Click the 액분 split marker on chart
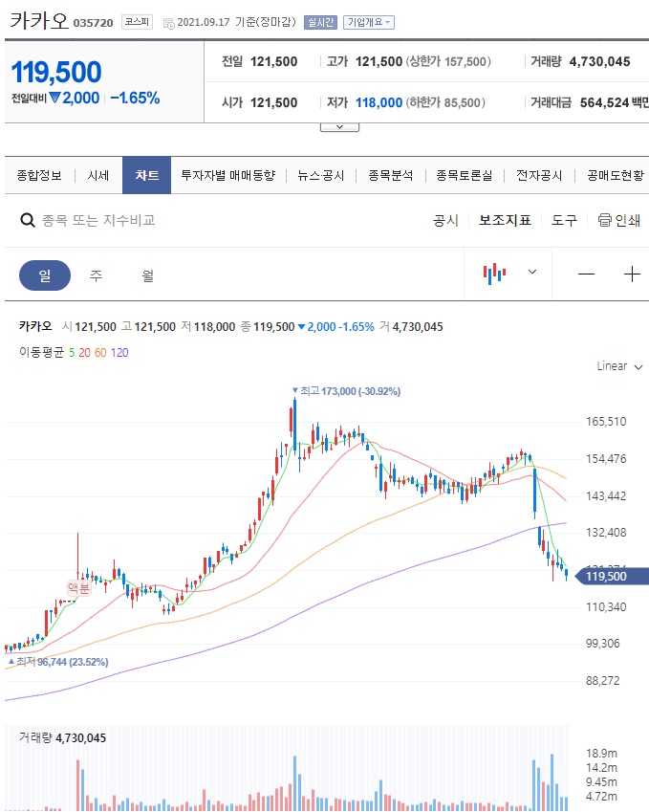The image size is (649, 812). [x=78, y=587]
